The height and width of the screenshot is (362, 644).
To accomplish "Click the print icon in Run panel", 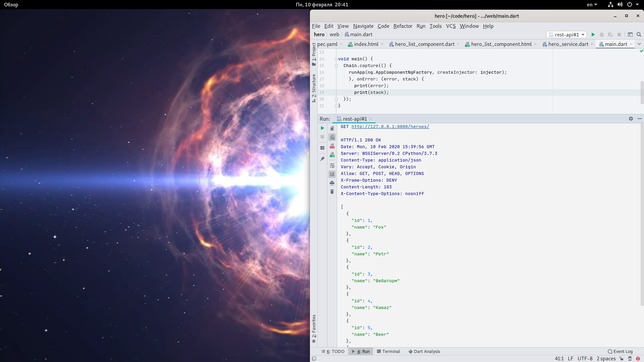I will (332, 183).
